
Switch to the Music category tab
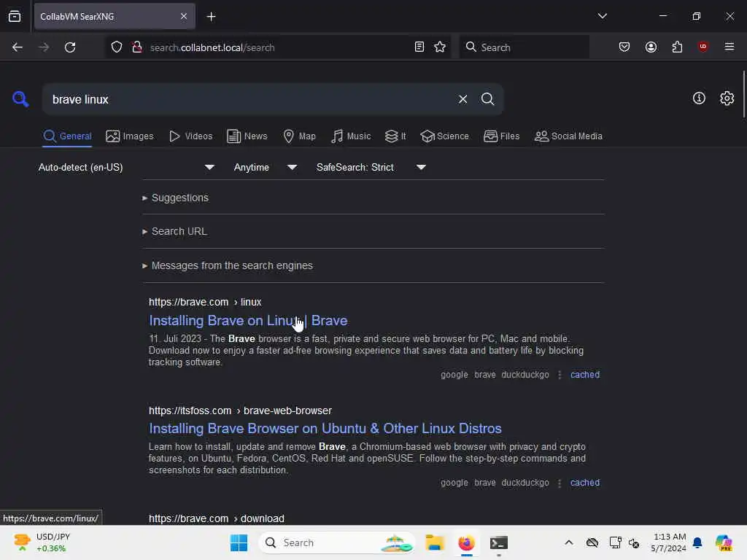(351, 136)
